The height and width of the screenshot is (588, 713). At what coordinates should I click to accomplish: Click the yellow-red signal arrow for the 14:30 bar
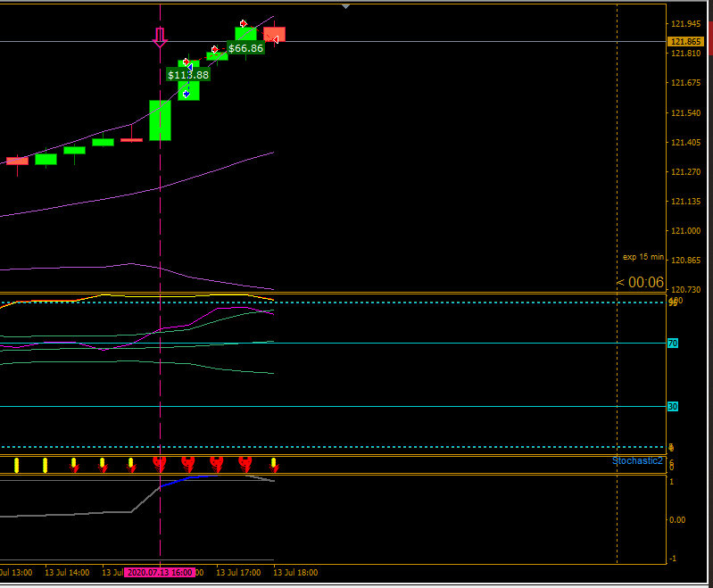(74, 465)
